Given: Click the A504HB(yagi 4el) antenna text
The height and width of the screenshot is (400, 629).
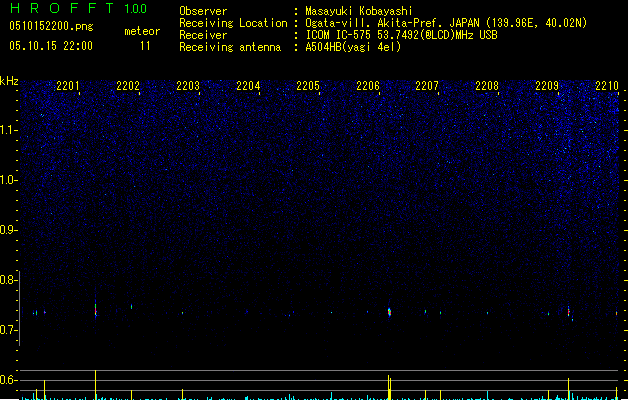Looking at the screenshot, I should (353, 47).
